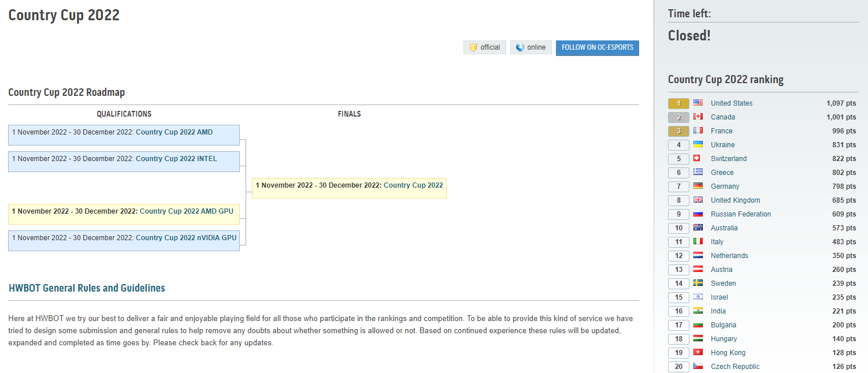The width and height of the screenshot is (868, 373).
Task: Click the 996 pts score text
Action: tap(844, 131)
